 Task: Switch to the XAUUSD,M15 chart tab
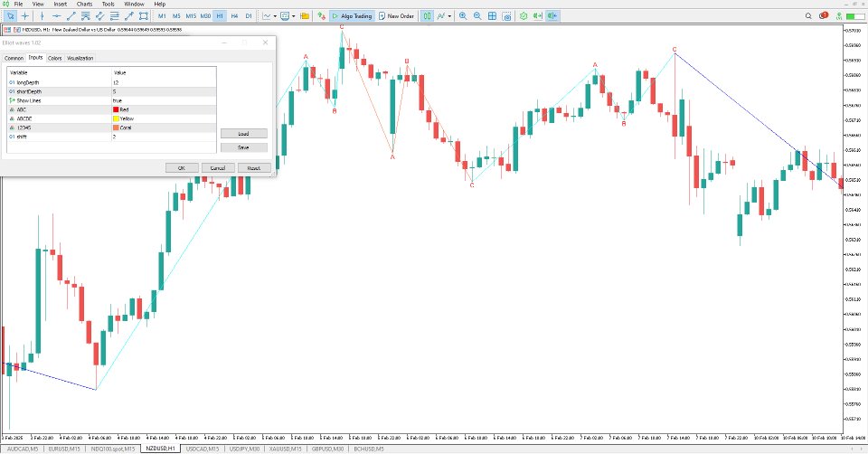(285, 449)
